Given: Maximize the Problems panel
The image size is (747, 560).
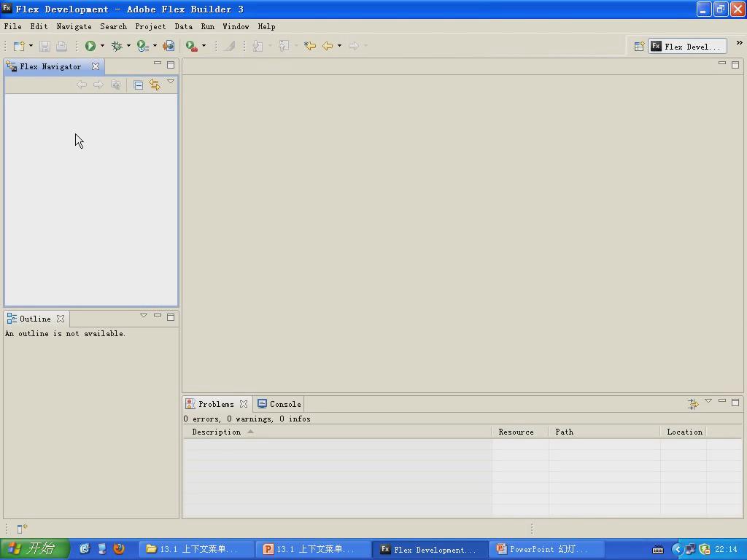Looking at the screenshot, I should [x=735, y=402].
